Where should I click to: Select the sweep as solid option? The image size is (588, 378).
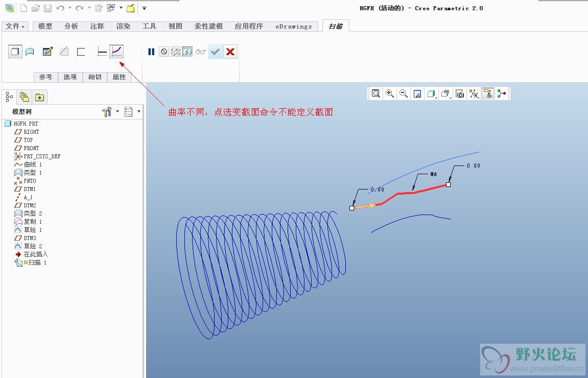tap(15, 52)
